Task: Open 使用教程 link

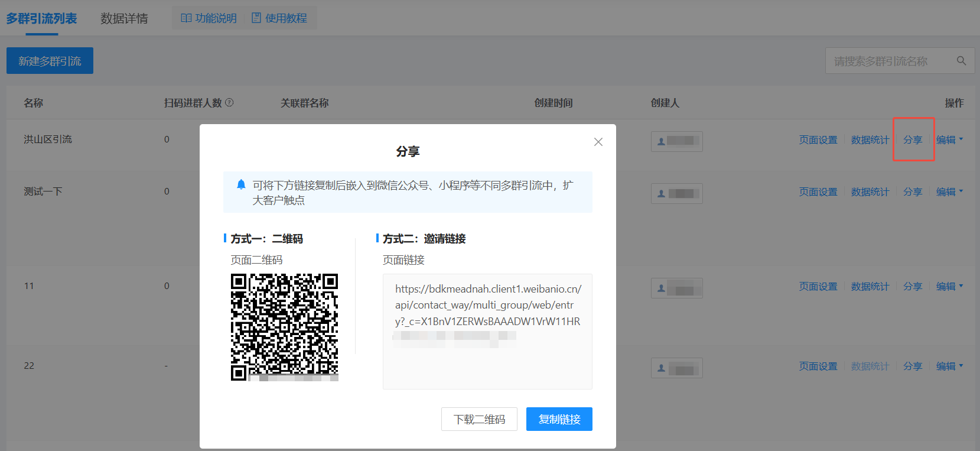Action: click(279, 18)
